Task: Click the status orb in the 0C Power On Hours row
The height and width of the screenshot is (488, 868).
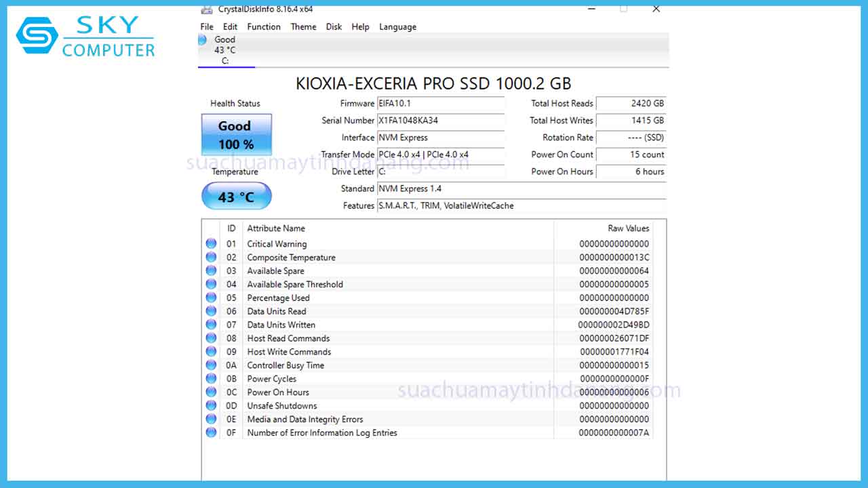Action: pyautogui.click(x=211, y=392)
